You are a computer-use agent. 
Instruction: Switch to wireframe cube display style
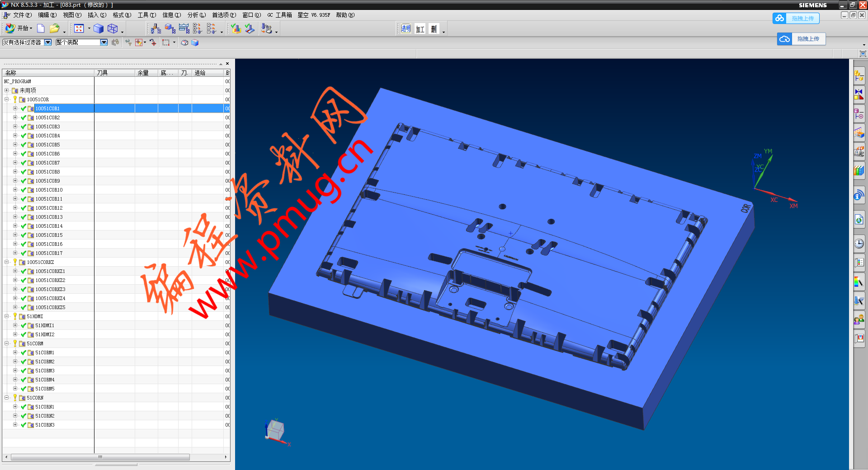click(113, 28)
